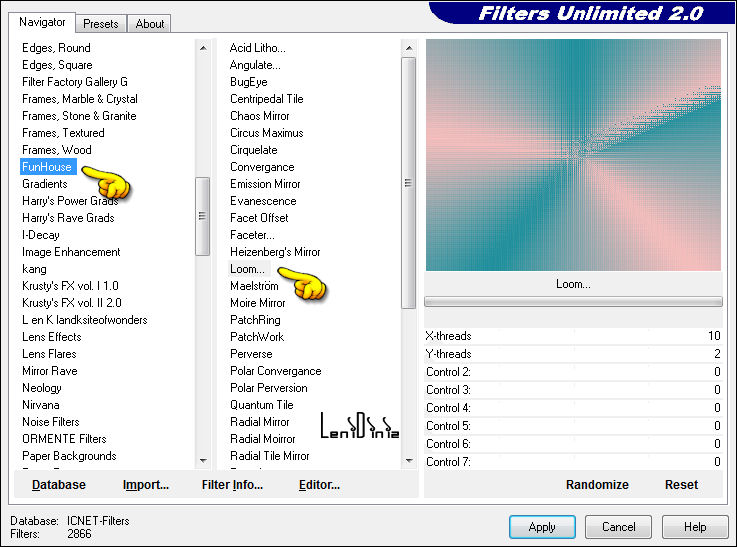Switch to the Presets tab

coord(101,23)
